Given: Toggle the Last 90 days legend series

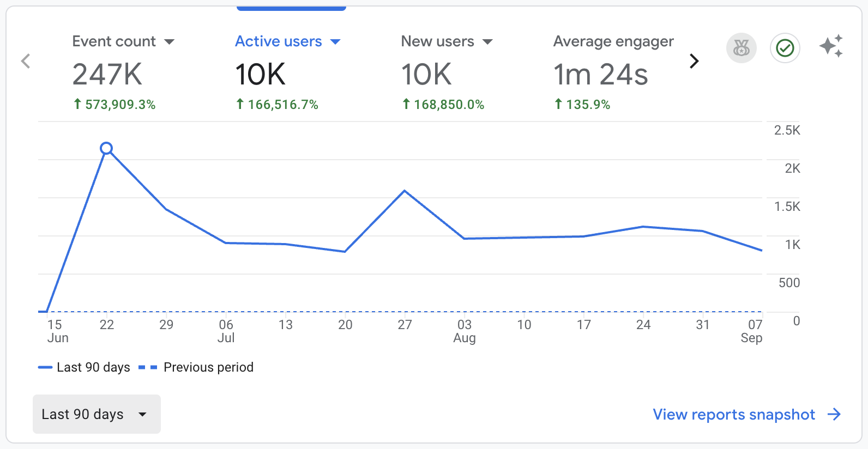Looking at the screenshot, I should click(x=85, y=367).
